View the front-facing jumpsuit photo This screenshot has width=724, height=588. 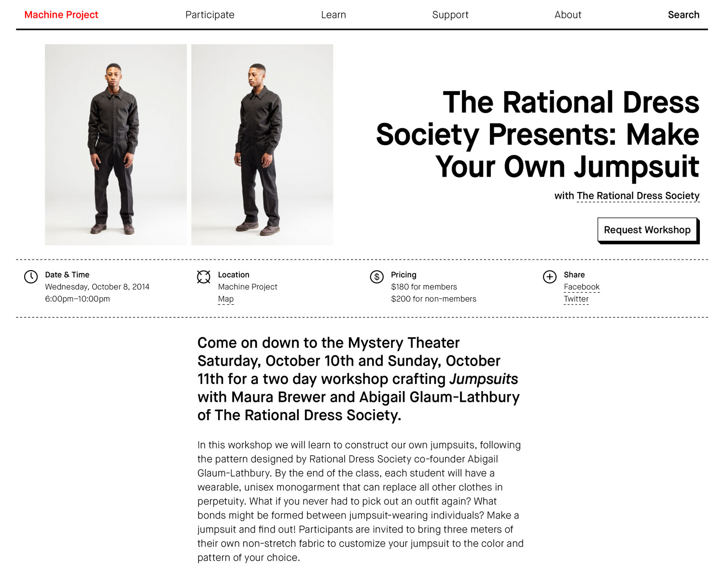tap(116, 145)
